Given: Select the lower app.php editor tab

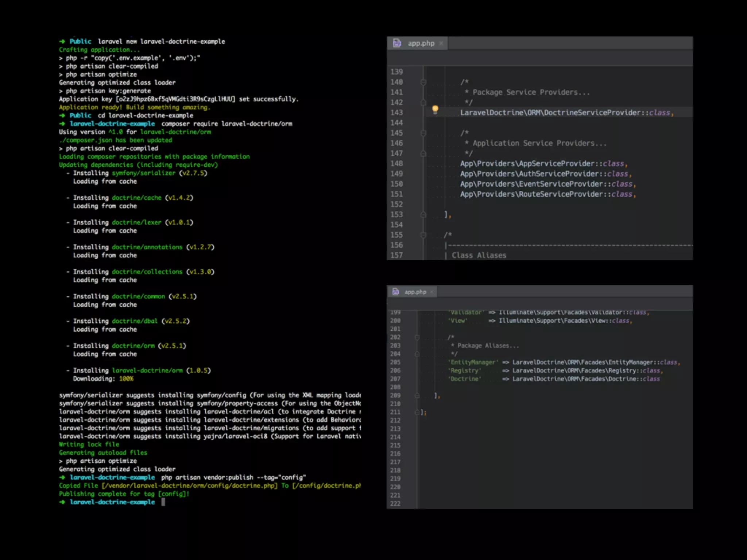Looking at the screenshot, I should pyautogui.click(x=415, y=292).
